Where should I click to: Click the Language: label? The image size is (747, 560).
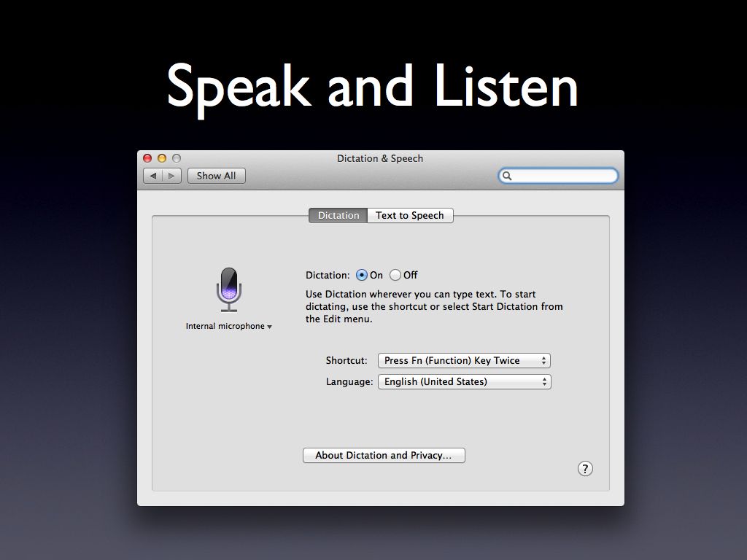tap(349, 381)
